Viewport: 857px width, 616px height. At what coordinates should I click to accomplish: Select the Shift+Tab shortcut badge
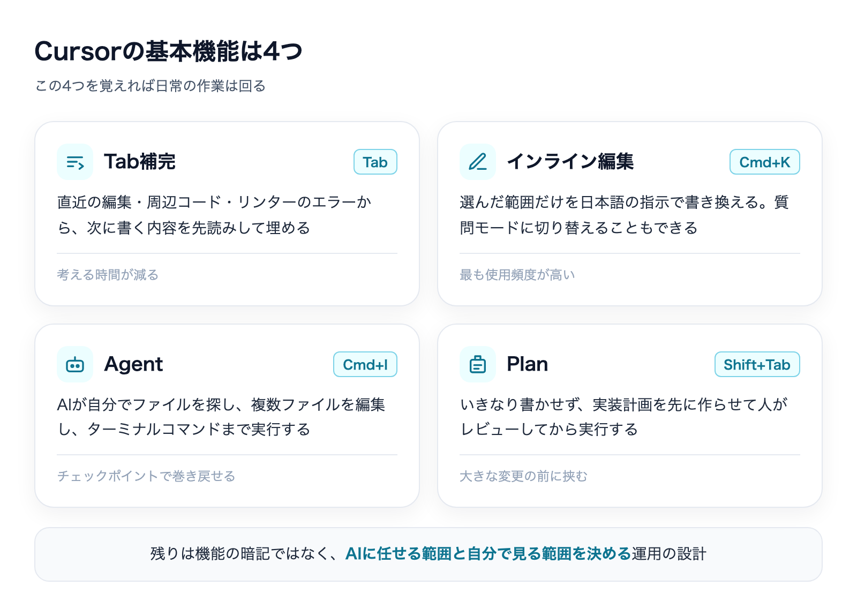click(757, 364)
